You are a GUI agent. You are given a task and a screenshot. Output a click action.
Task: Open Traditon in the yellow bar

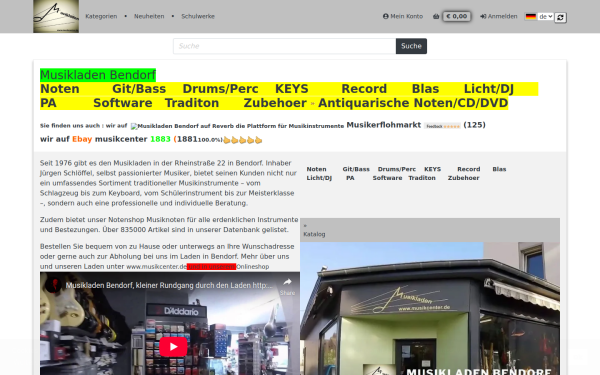192,103
